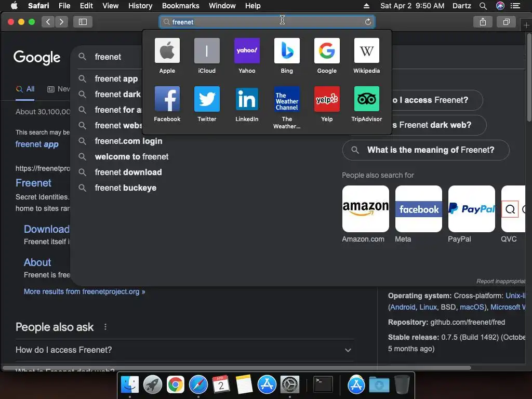Screen dimensions: 532x399
Task: Go forward with Safari forward arrow
Action: point(61,22)
